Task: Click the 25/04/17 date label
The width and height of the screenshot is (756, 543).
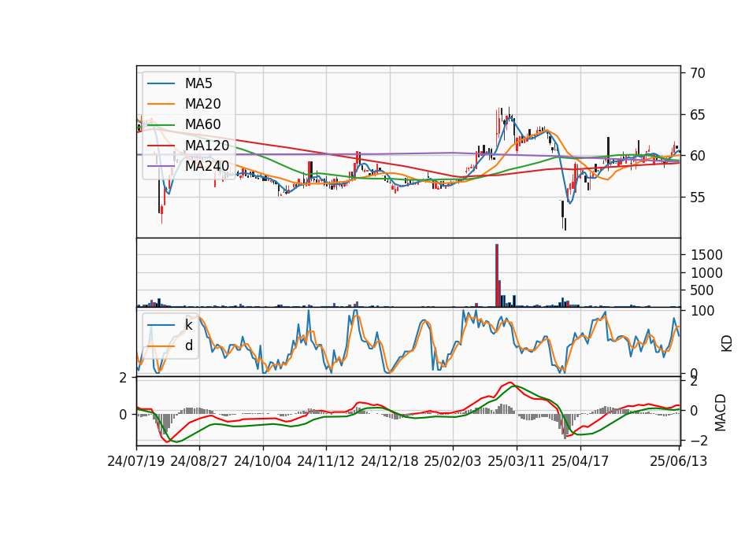Action: click(x=580, y=461)
